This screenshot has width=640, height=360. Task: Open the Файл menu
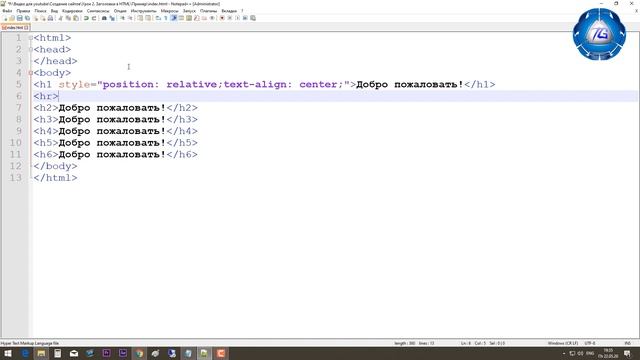coord(7,11)
